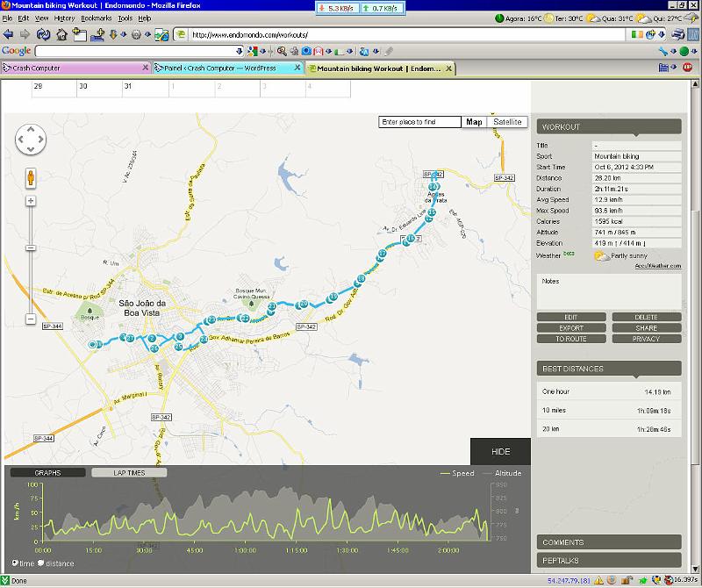The image size is (702, 588).
Task: Open the Tools menu
Action: pyautogui.click(x=125, y=18)
